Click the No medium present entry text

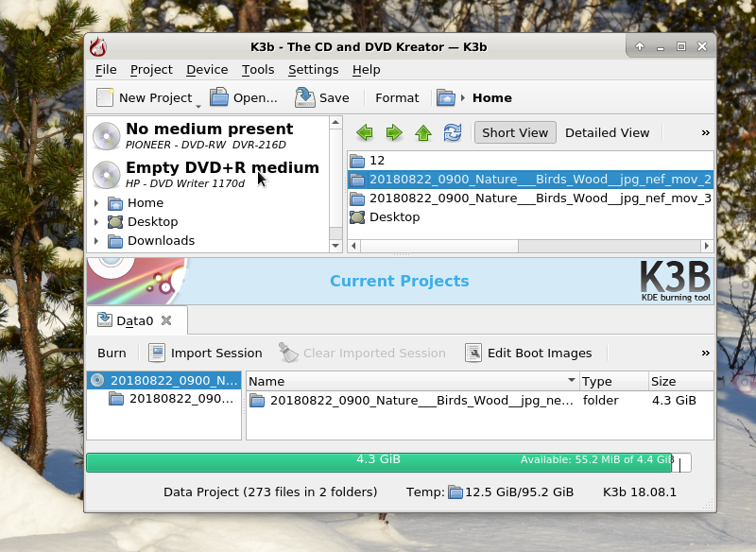pyautogui.click(x=209, y=129)
